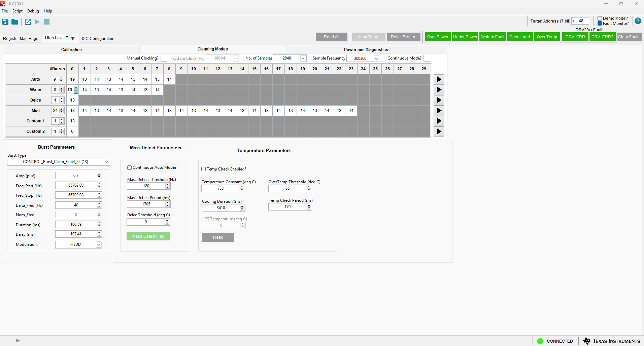Enable the Demo Mode checkbox

point(600,18)
